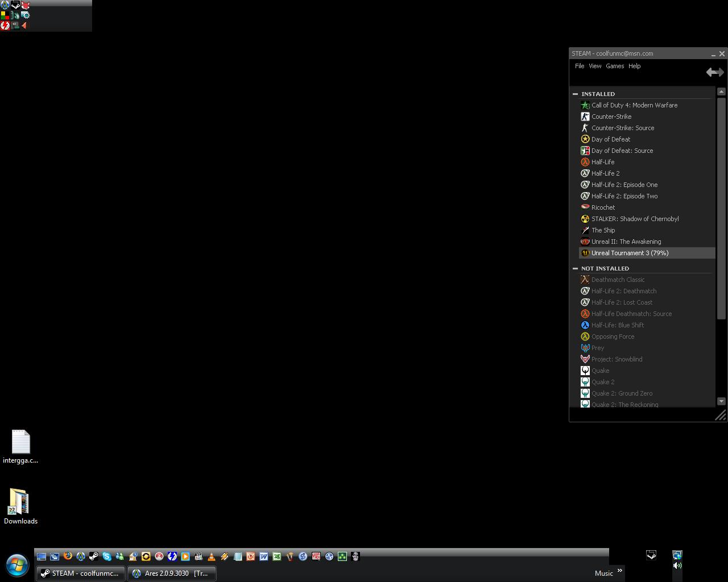Select the Day of Defeat star icon

[585, 139]
